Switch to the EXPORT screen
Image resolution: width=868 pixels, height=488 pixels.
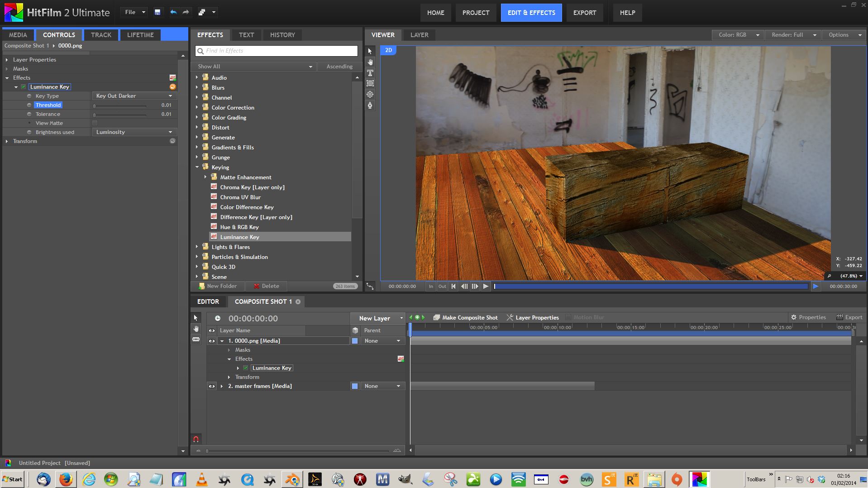pos(584,13)
